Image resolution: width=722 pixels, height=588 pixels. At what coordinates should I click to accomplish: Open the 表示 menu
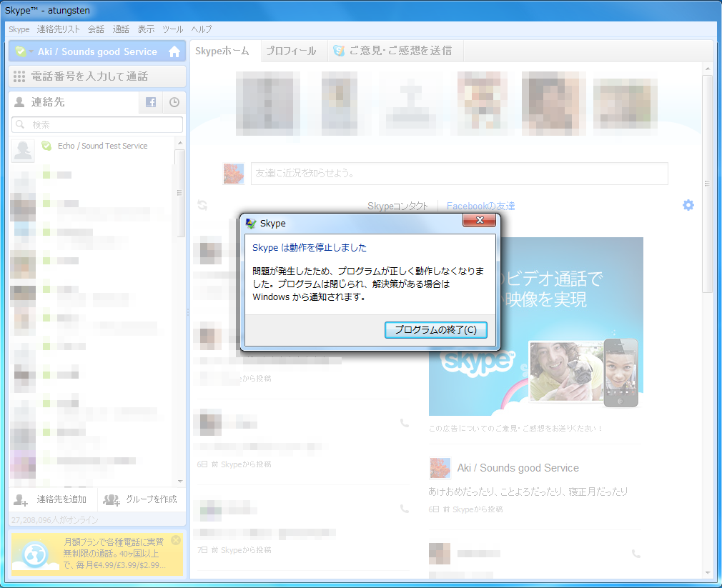146,29
